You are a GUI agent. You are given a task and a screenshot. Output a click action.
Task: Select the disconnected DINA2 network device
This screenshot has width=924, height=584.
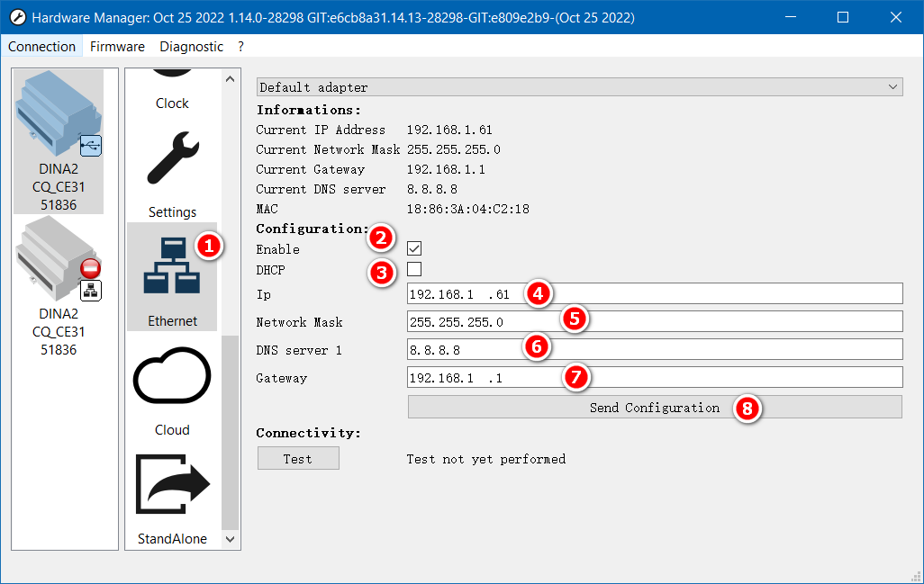[59, 287]
